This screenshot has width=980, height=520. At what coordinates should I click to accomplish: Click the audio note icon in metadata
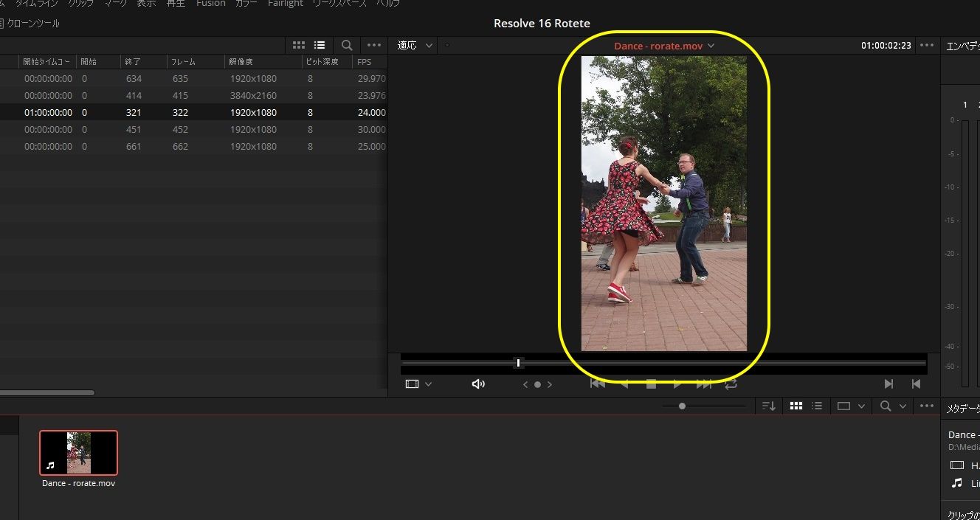(957, 483)
